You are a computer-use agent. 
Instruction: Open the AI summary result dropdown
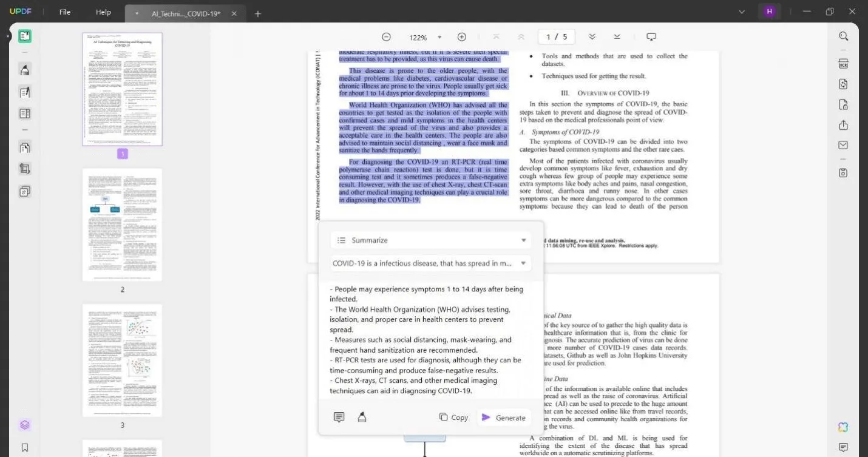[523, 263]
